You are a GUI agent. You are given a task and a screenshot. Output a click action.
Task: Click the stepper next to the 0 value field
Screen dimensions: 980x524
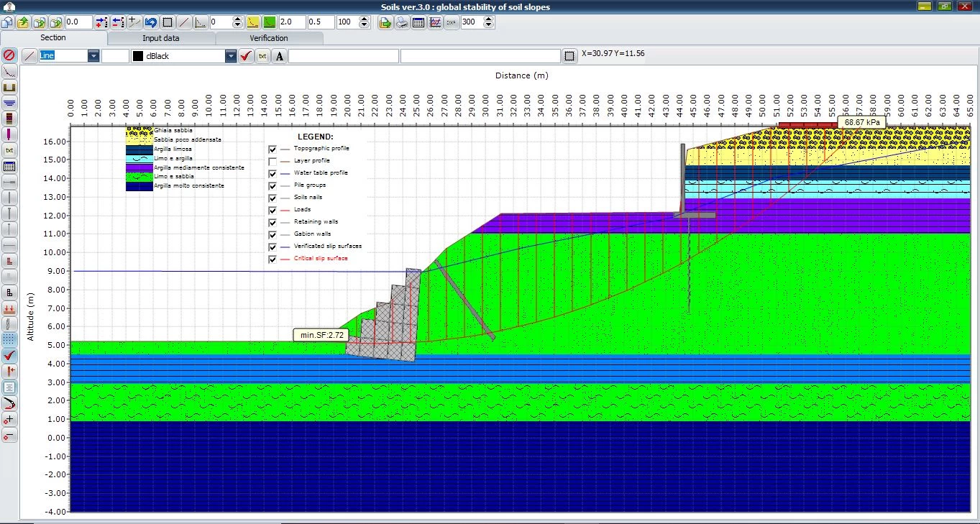[x=237, y=22]
